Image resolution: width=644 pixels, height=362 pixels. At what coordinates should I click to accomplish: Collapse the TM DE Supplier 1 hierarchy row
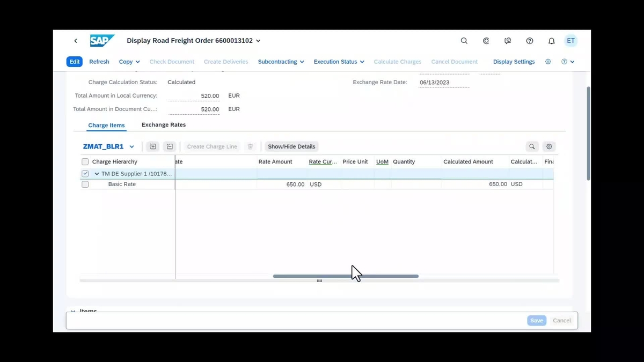[96, 173]
